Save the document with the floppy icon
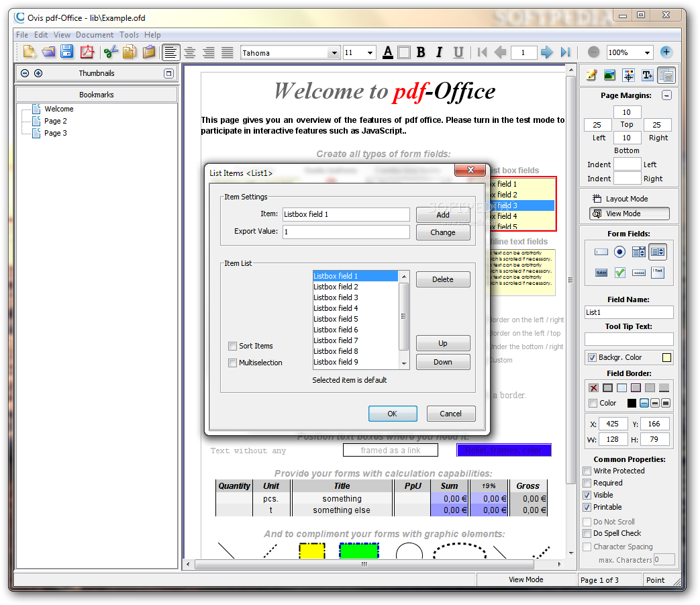The width and height of the screenshot is (700, 605). click(67, 52)
